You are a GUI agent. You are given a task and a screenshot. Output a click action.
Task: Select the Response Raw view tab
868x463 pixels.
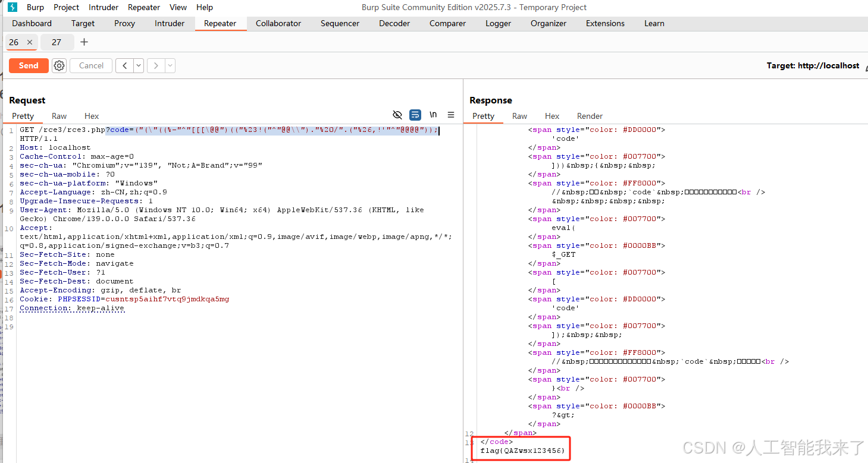[519, 116]
